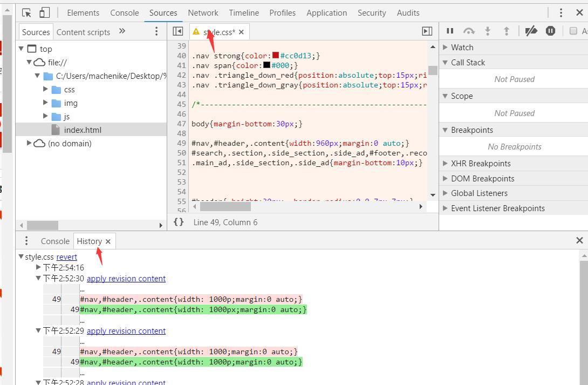
Task: Toggle pause on exceptions
Action: [550, 31]
